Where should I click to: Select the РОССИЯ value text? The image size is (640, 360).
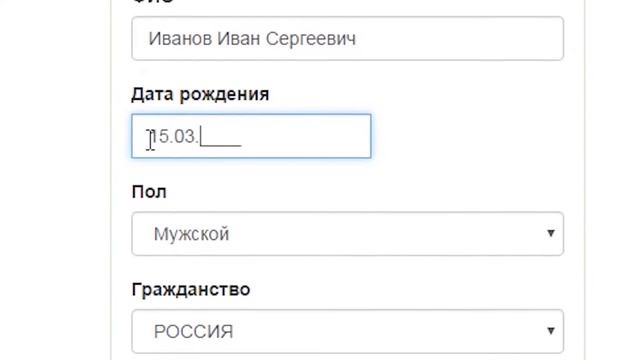tap(193, 332)
